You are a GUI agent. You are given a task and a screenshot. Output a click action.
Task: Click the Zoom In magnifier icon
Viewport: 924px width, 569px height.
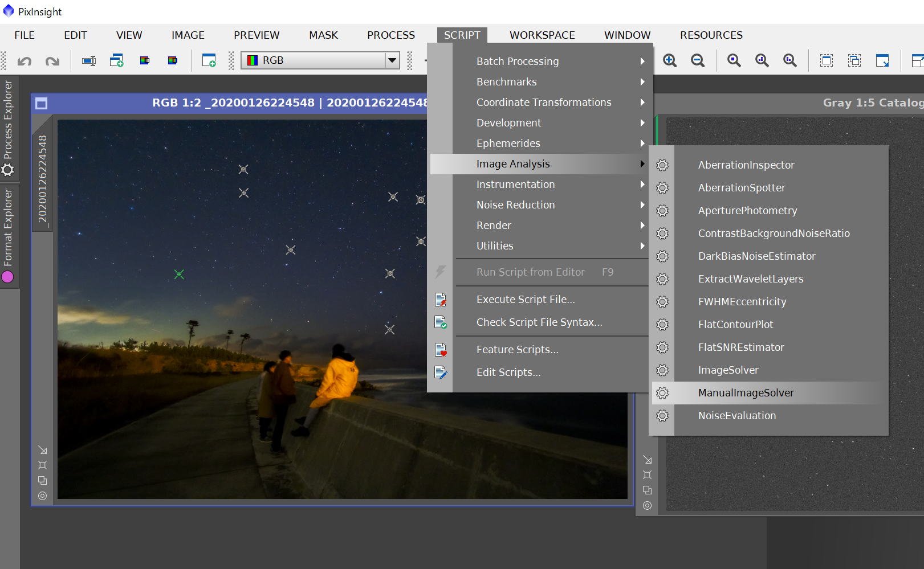point(670,60)
